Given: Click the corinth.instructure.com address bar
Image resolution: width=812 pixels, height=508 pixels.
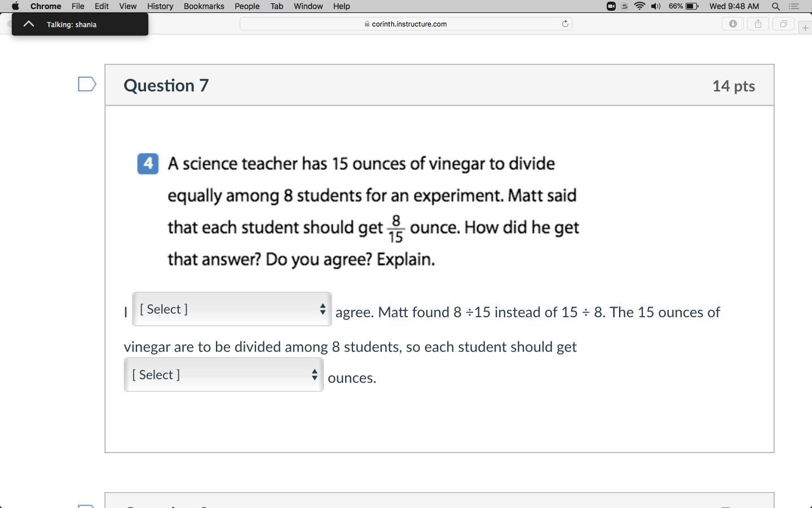Looking at the screenshot, I should [406, 24].
